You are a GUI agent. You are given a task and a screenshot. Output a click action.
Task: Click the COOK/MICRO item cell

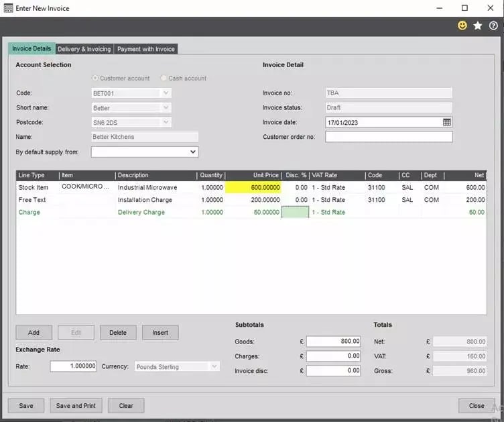86,187
